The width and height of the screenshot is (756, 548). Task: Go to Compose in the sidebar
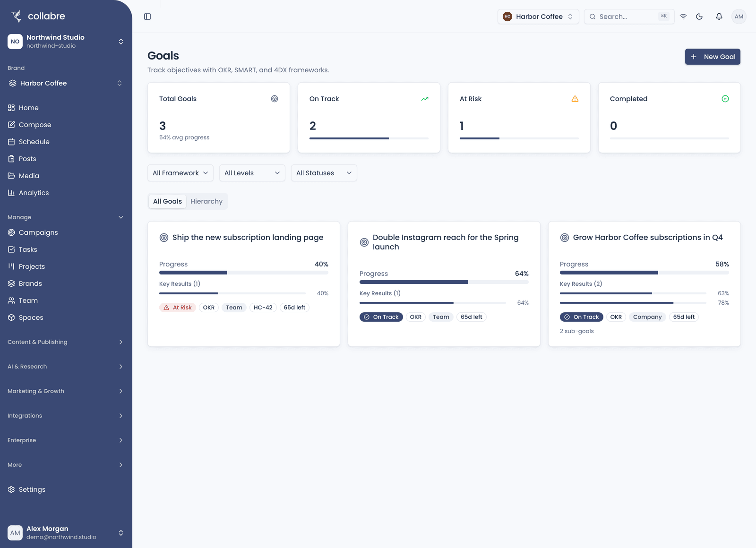click(x=66, y=125)
